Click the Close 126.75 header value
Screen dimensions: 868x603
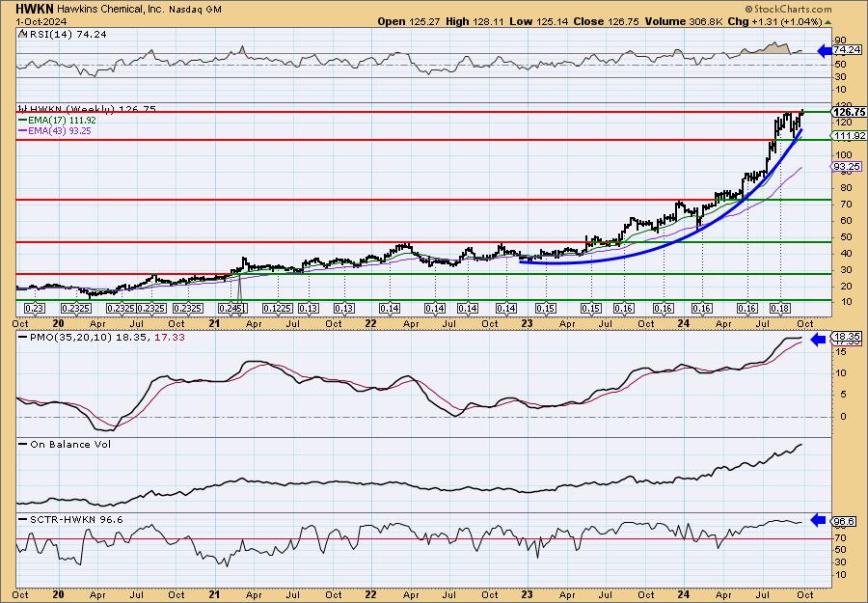click(x=606, y=21)
